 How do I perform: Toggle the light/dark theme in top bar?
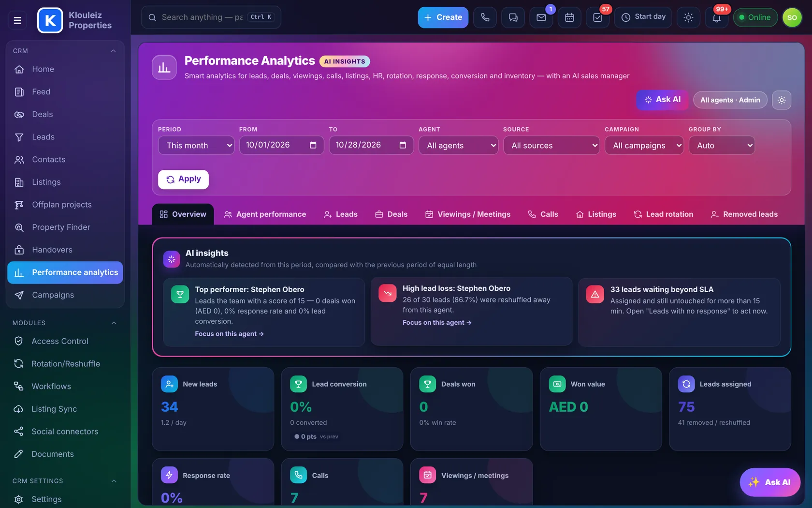pos(688,17)
